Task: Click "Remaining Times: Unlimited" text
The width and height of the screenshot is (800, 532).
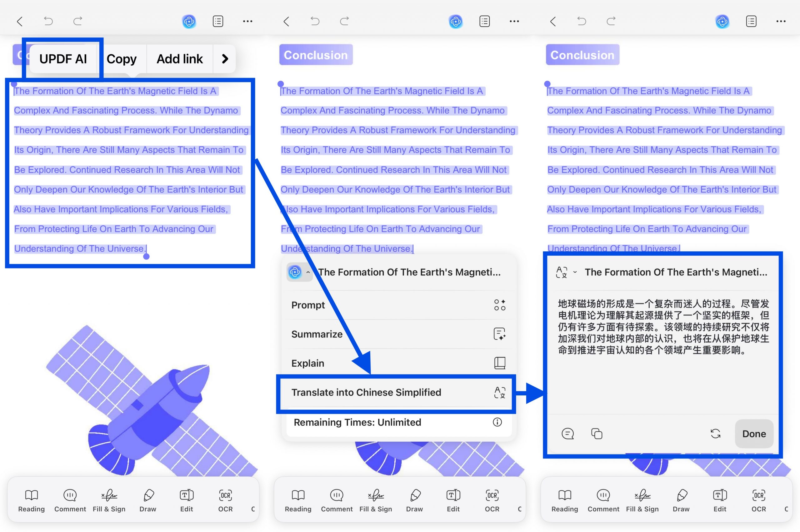Action: point(357,422)
